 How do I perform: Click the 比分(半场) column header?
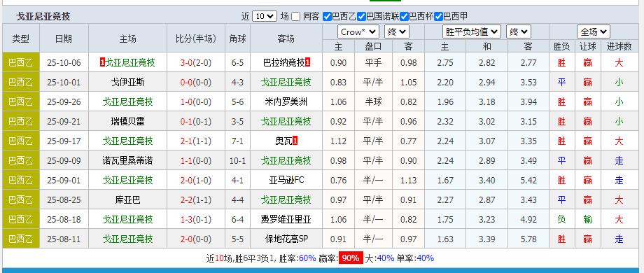pyautogui.click(x=196, y=38)
